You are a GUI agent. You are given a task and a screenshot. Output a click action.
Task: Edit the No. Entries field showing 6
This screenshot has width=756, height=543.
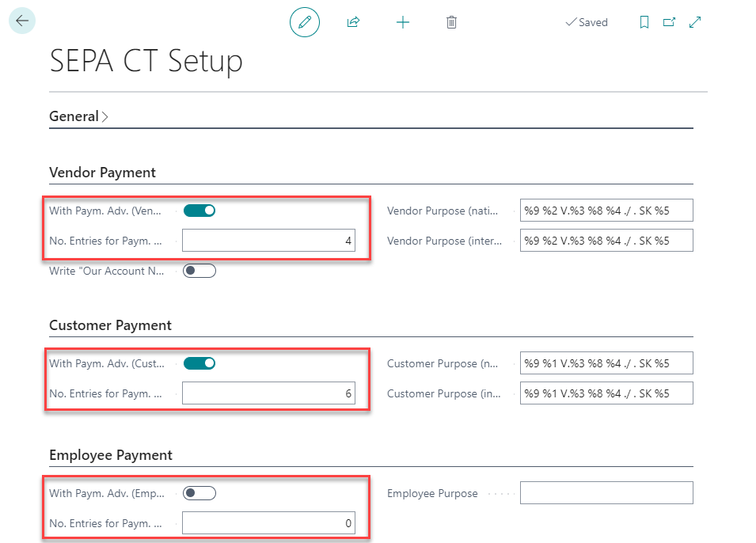[x=269, y=393]
